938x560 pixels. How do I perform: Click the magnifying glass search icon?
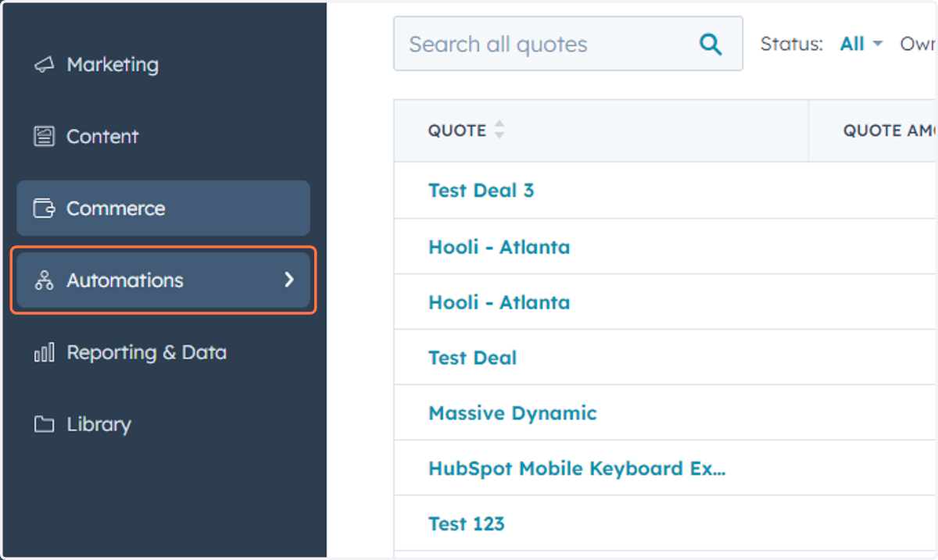(x=711, y=44)
